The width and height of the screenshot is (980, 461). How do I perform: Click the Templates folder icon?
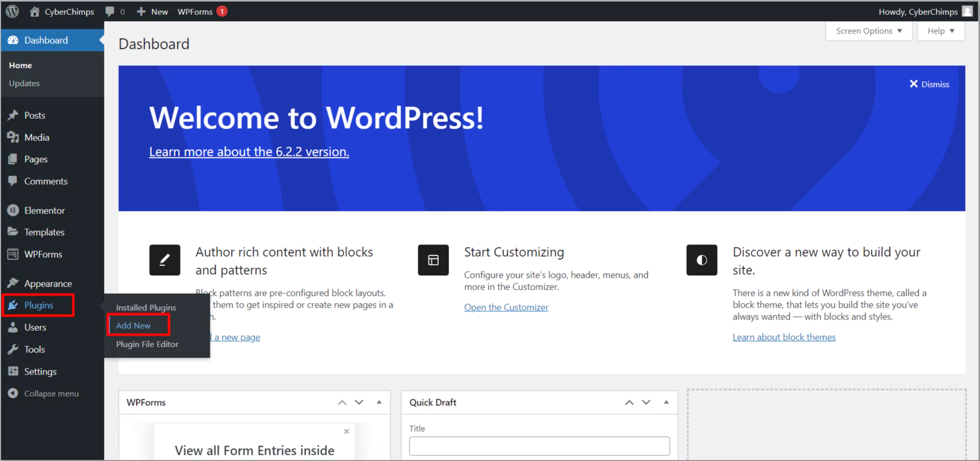coord(13,232)
